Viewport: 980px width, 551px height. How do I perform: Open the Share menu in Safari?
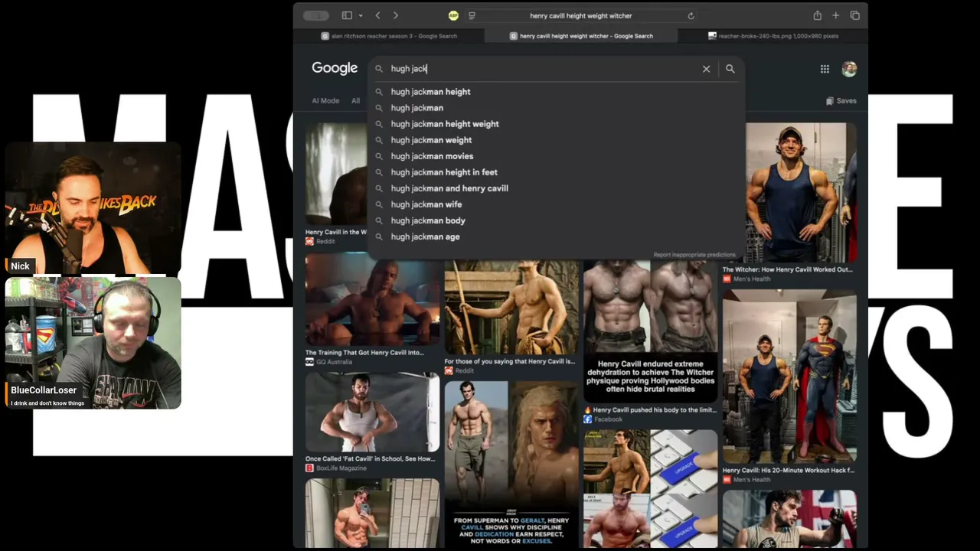tap(817, 15)
